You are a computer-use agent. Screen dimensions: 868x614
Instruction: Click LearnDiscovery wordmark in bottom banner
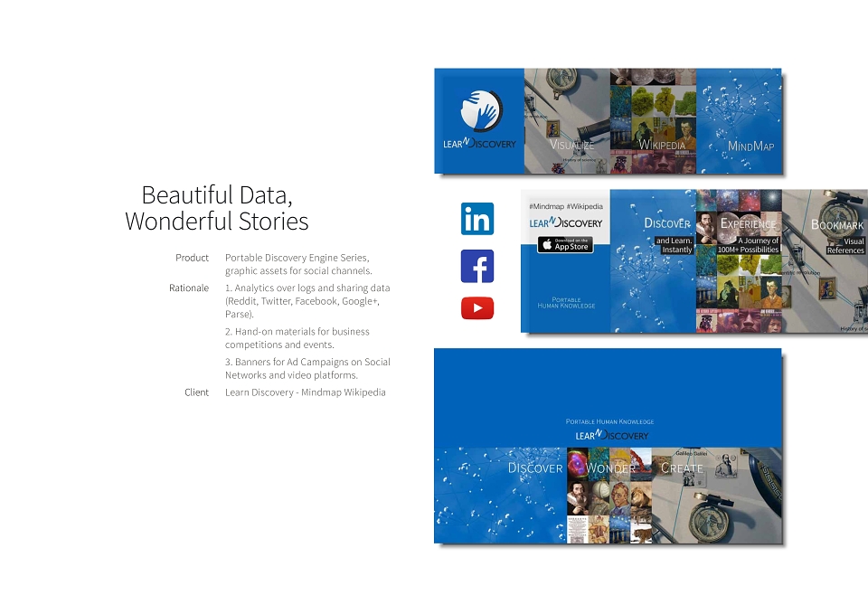pos(612,435)
